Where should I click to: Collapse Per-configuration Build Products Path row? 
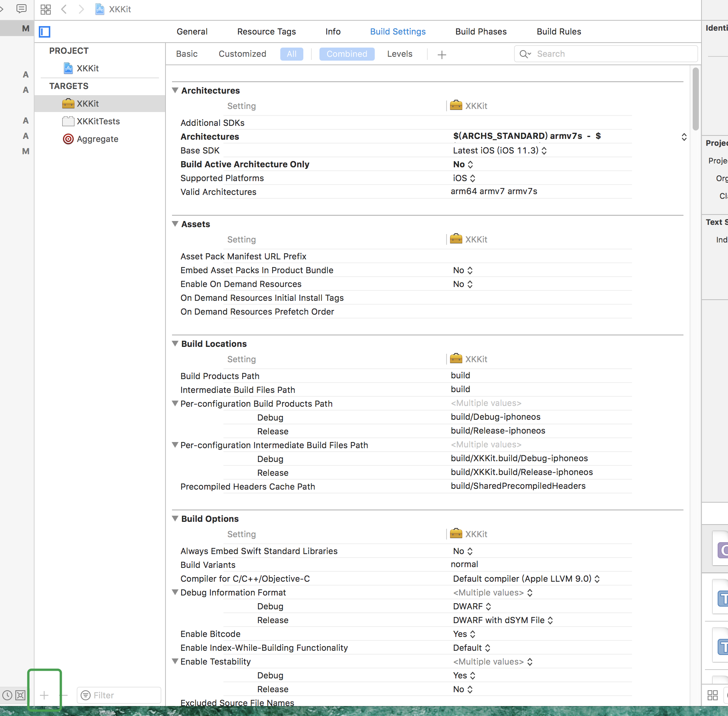click(175, 403)
